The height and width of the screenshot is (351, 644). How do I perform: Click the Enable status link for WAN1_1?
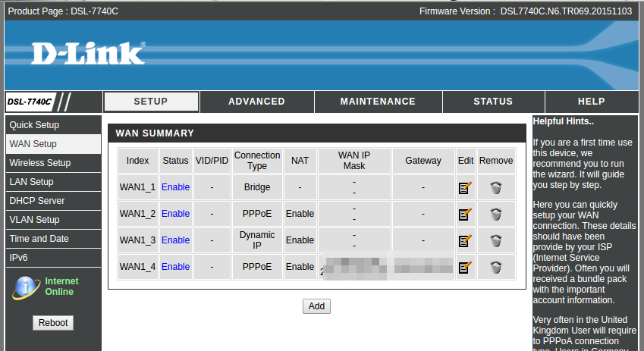pyautogui.click(x=175, y=187)
